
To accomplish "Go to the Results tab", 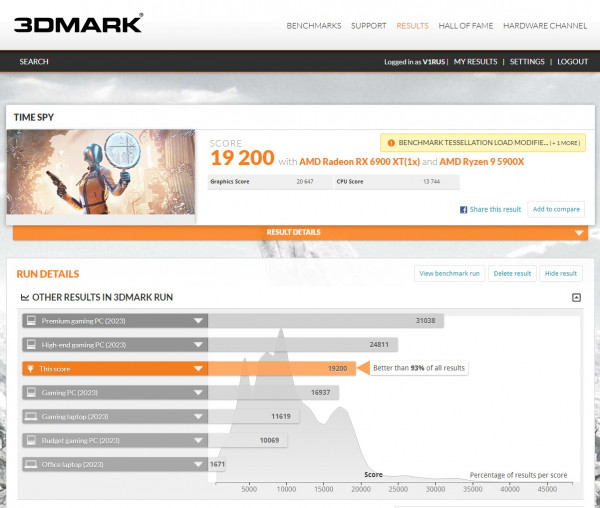I will [412, 26].
